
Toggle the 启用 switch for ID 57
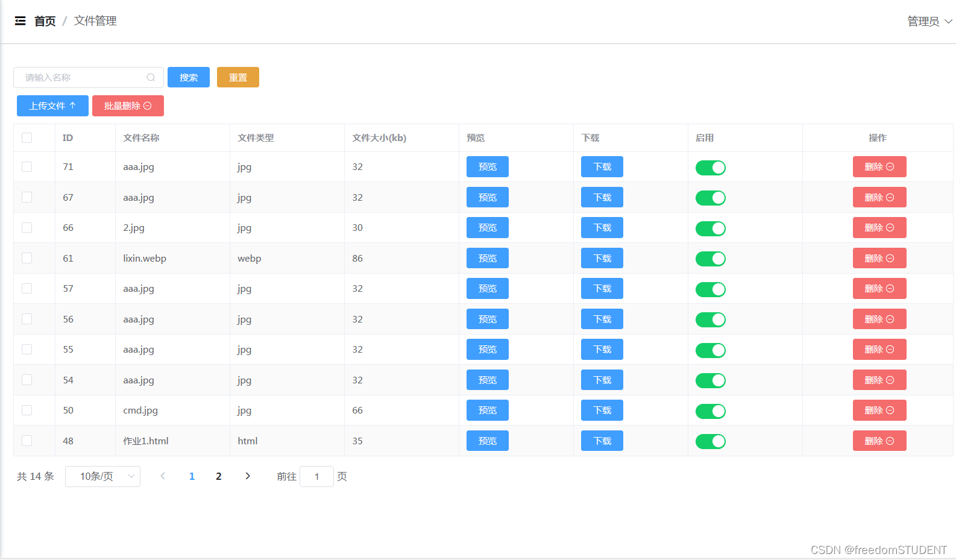(711, 289)
